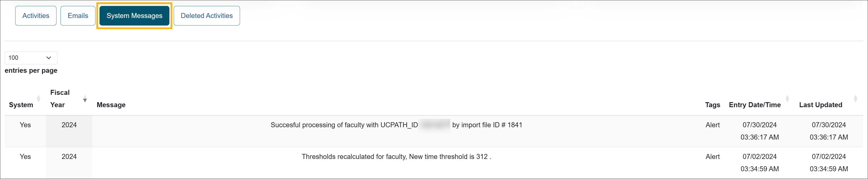Viewport: 868px width, 179px height.
Task: Click the sort arrows beside System column
Action: click(x=39, y=98)
